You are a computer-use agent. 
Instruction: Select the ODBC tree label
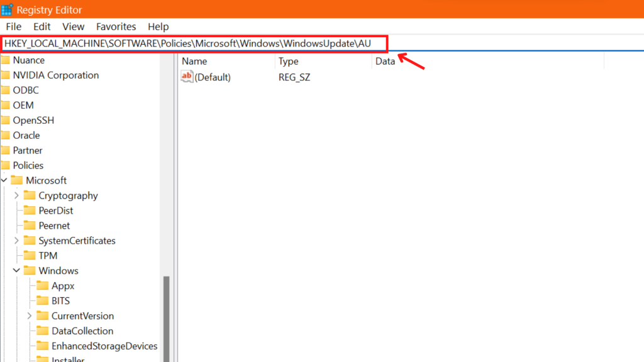[26, 90]
